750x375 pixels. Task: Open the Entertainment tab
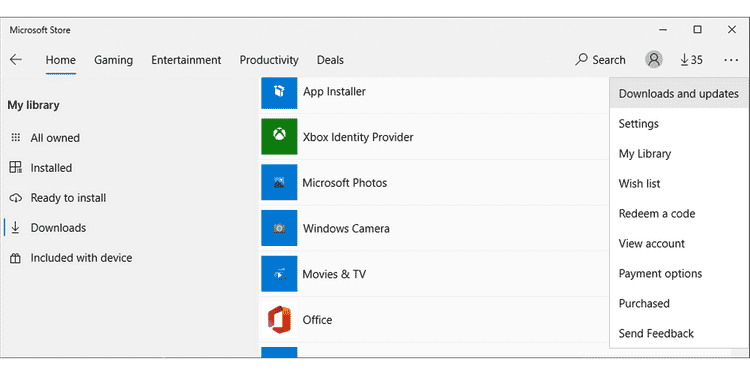[x=186, y=60]
